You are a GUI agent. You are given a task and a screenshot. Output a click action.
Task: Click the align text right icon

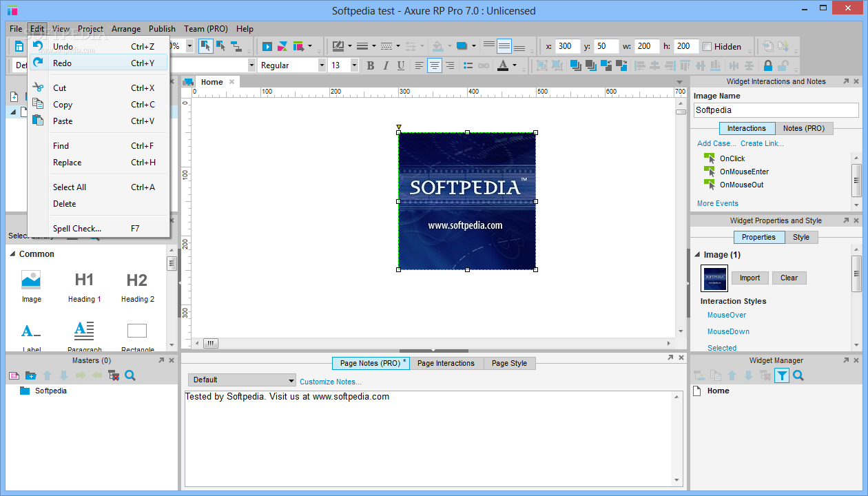[450, 65]
